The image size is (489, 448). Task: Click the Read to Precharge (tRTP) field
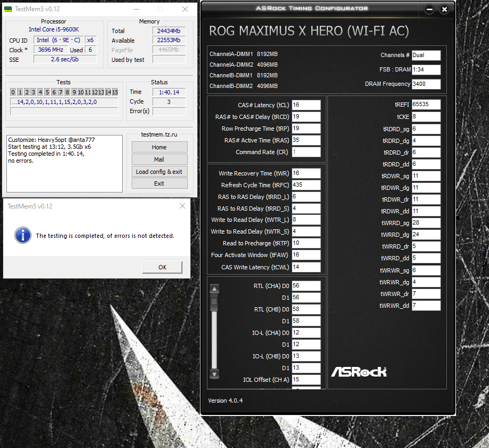[306, 243]
